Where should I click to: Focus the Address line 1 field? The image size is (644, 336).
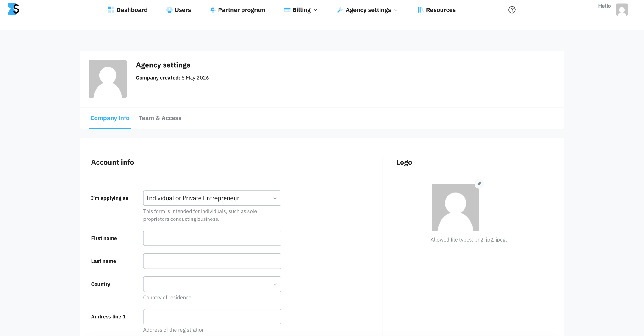tap(212, 316)
